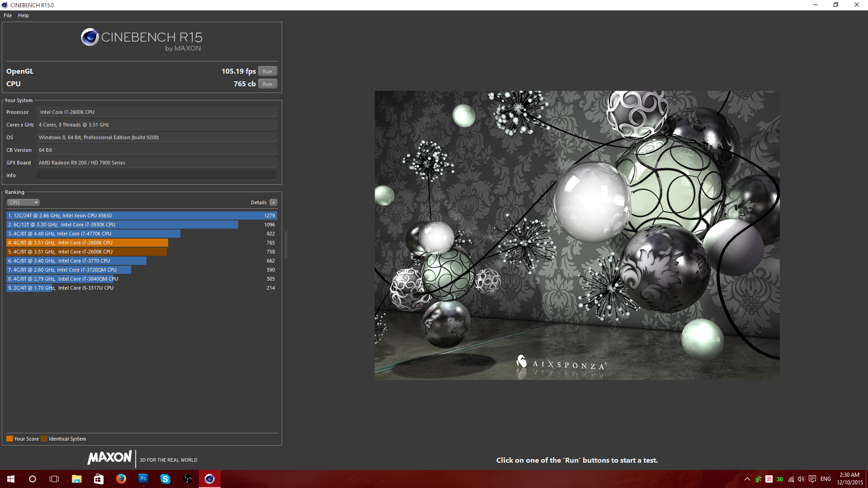
Task: Open the Wi-Fi network tray icon
Action: click(791, 479)
